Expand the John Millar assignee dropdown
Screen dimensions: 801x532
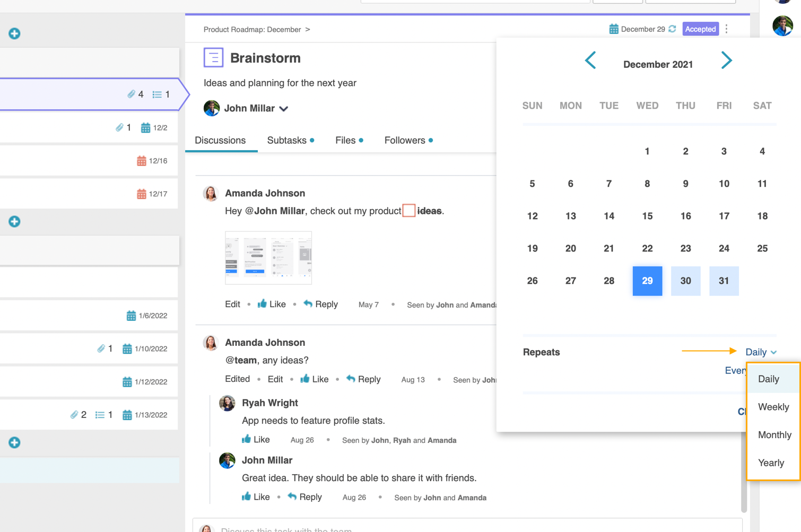pyautogui.click(x=284, y=109)
